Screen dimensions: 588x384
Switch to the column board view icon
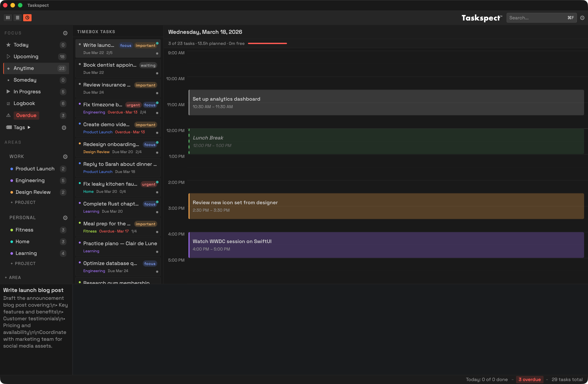8,18
